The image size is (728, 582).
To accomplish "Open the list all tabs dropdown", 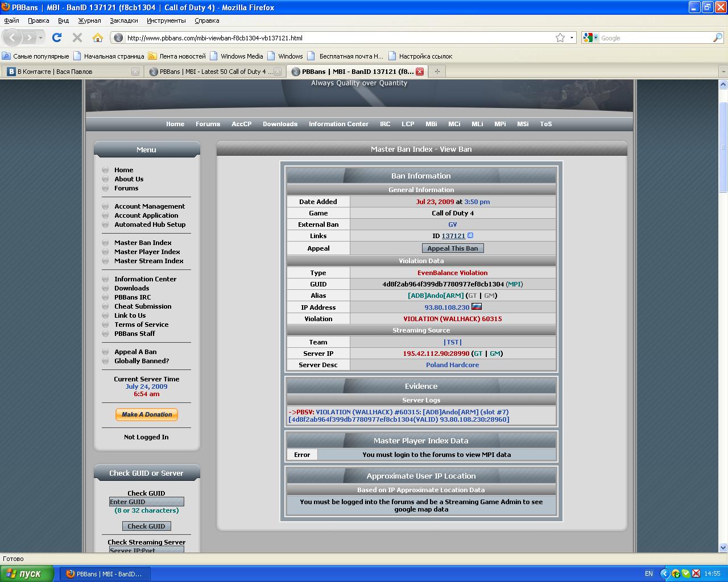I will 723,72.
